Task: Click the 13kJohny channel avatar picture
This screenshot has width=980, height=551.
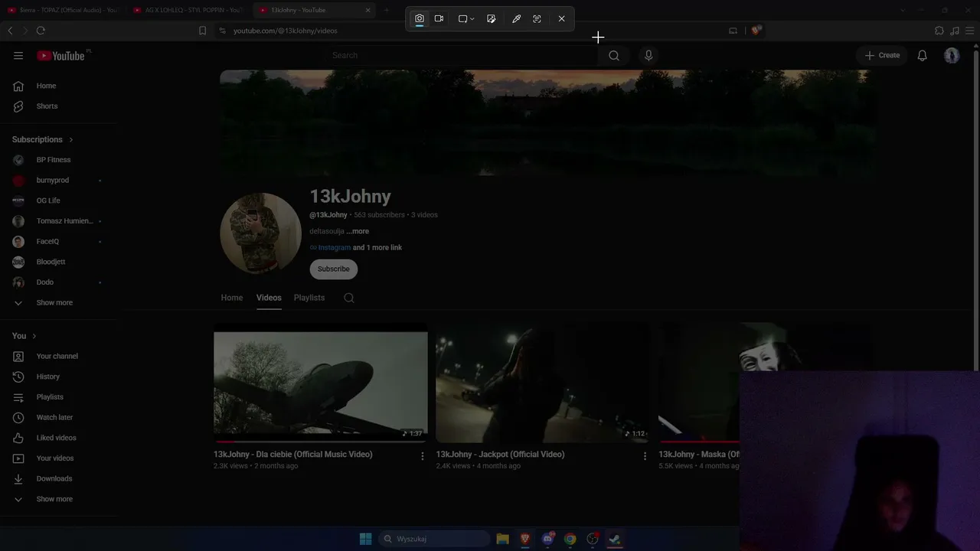Action: (260, 233)
